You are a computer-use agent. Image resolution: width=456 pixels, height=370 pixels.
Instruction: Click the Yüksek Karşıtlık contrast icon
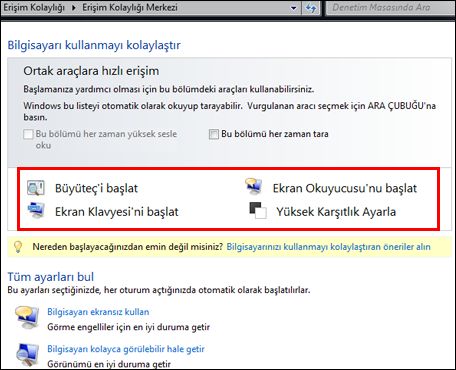click(x=258, y=210)
